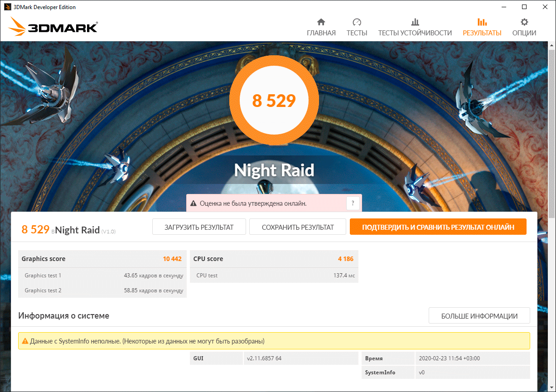556x392 pixels.
Task: Click the 3DMark title bar app icon
Action: (7, 7)
